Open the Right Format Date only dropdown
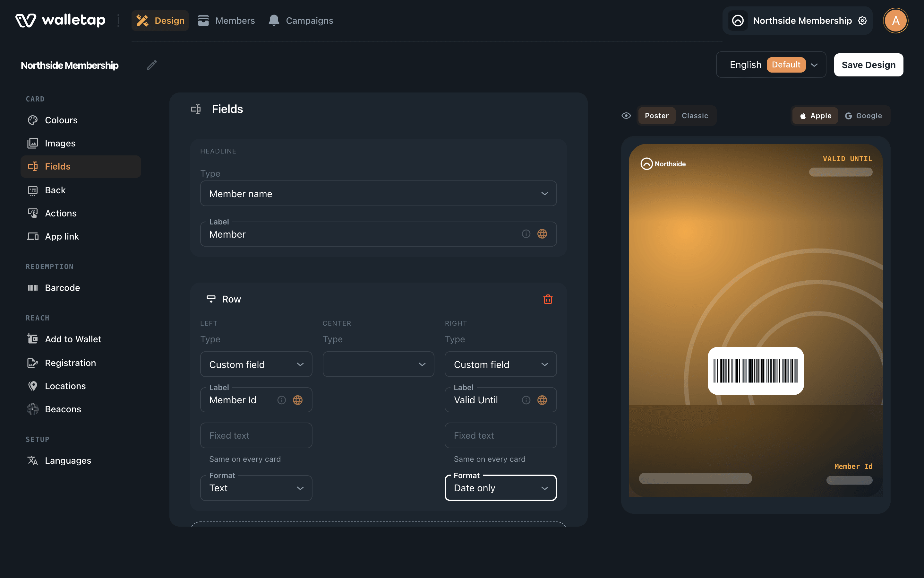Image resolution: width=924 pixels, height=578 pixels. pos(501,488)
